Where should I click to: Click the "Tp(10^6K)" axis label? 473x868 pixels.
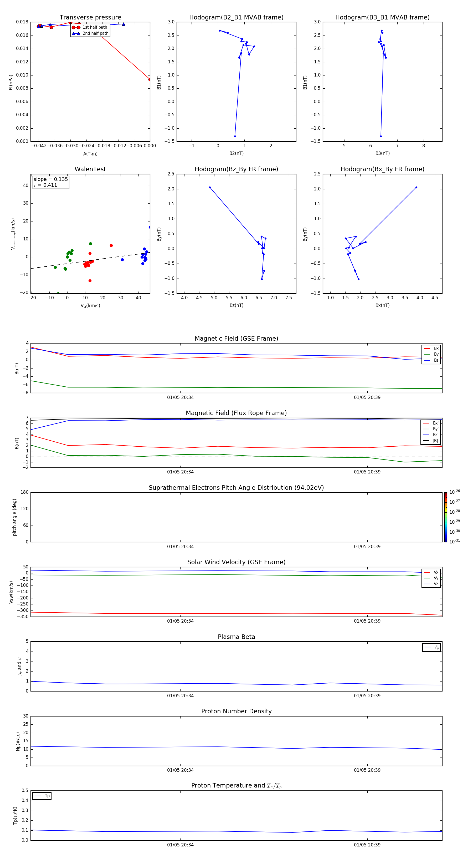15,815
